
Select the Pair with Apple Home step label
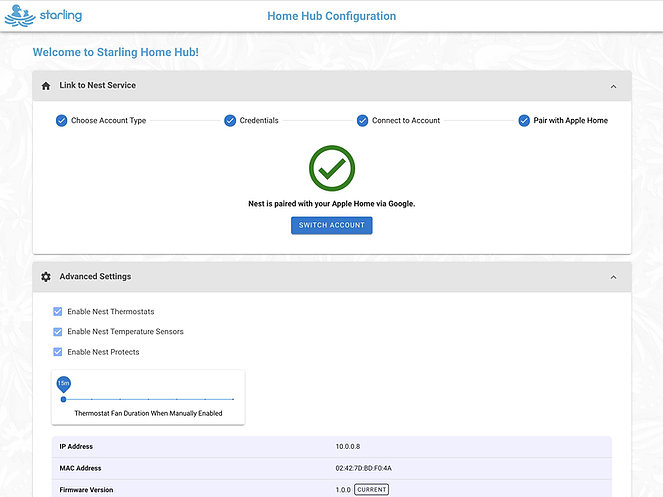tap(571, 121)
